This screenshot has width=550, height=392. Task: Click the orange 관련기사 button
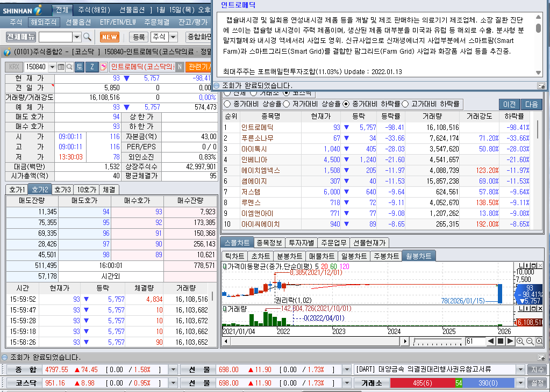pyautogui.click(x=198, y=67)
